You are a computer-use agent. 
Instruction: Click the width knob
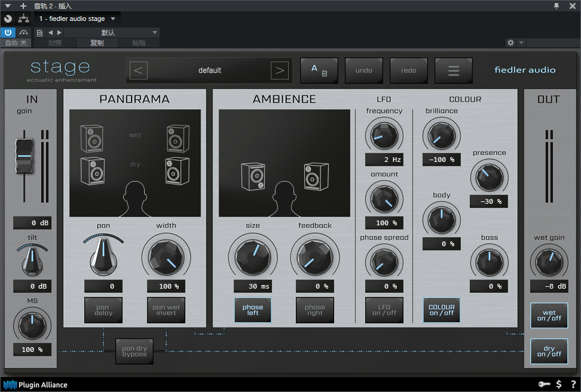[166, 257]
